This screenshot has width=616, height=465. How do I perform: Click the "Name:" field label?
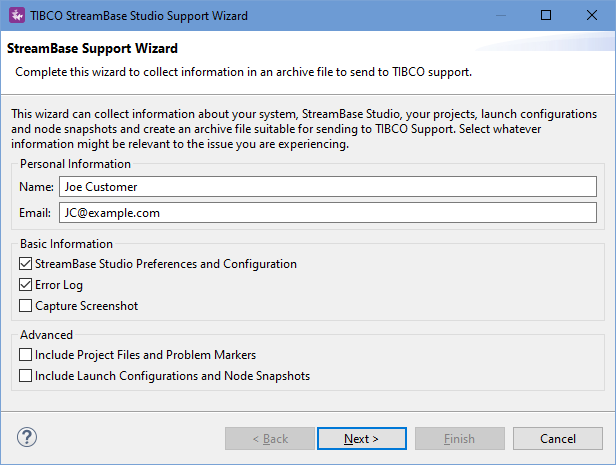(x=35, y=186)
